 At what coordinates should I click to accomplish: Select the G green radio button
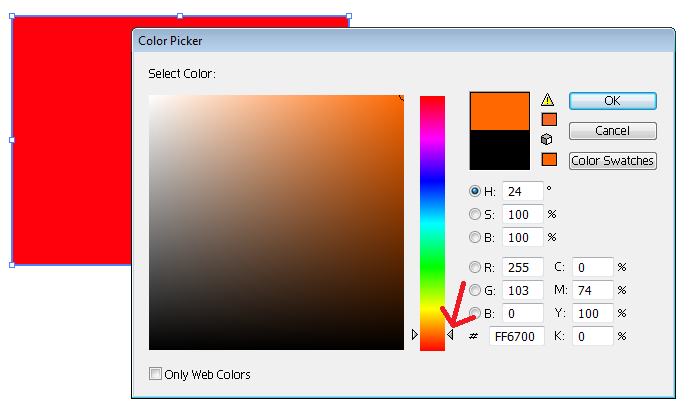pyautogui.click(x=475, y=290)
